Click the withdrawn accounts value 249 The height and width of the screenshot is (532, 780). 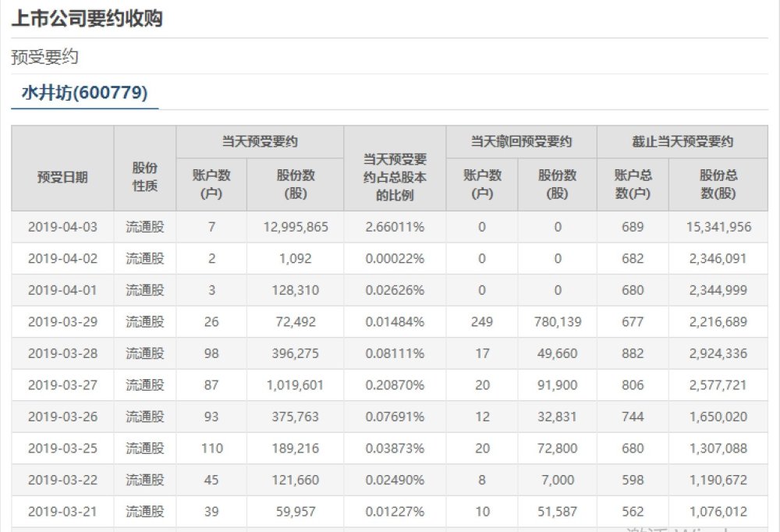tap(482, 322)
